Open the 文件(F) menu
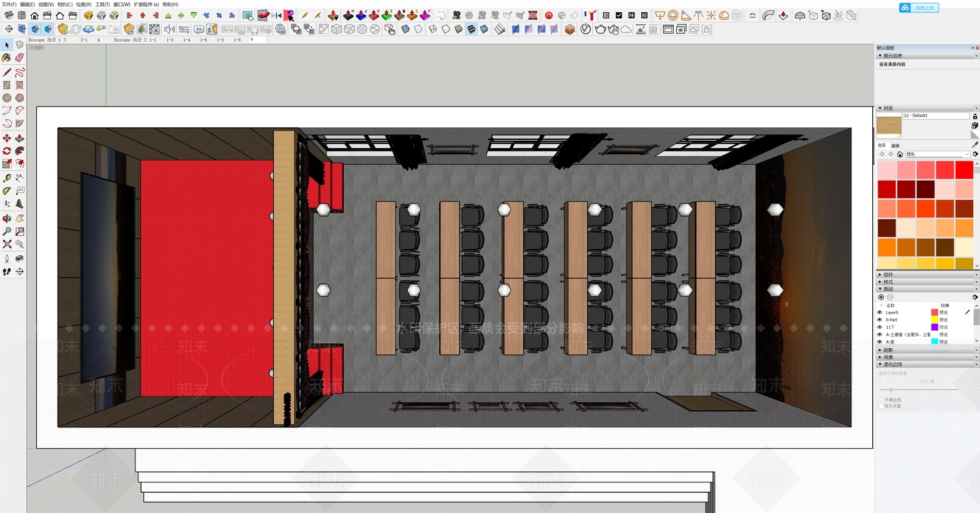The height and width of the screenshot is (513, 980). [x=9, y=4]
